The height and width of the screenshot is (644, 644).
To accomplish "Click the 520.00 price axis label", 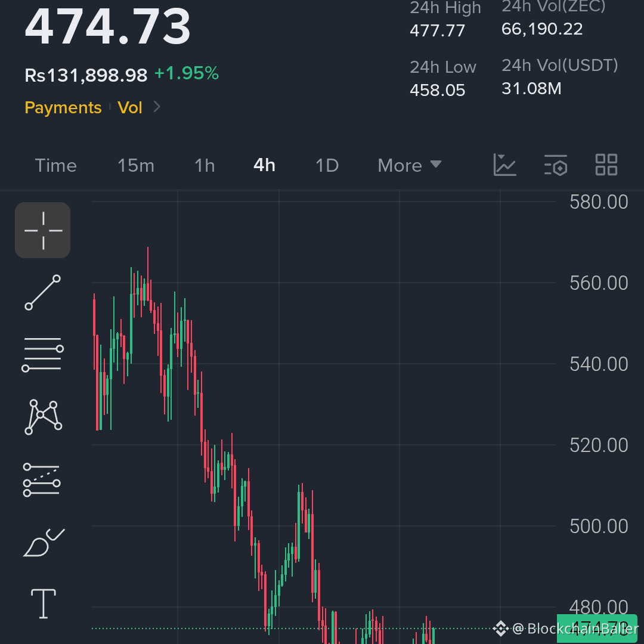I will pos(599,445).
